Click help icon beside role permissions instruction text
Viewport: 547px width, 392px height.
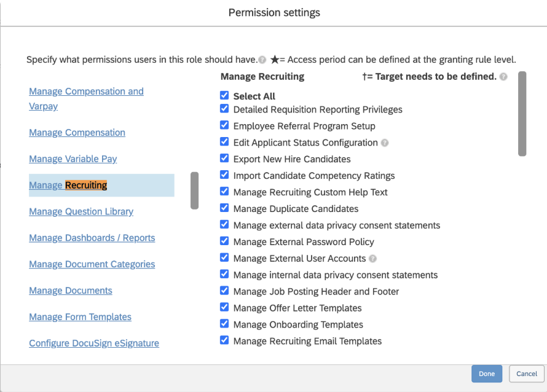[x=262, y=60]
